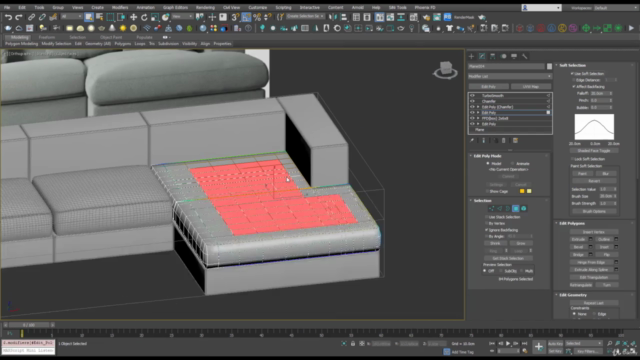The height and width of the screenshot is (360, 640).
Task: Toggle Ignore Backfacing checkbox
Action: pos(487,230)
